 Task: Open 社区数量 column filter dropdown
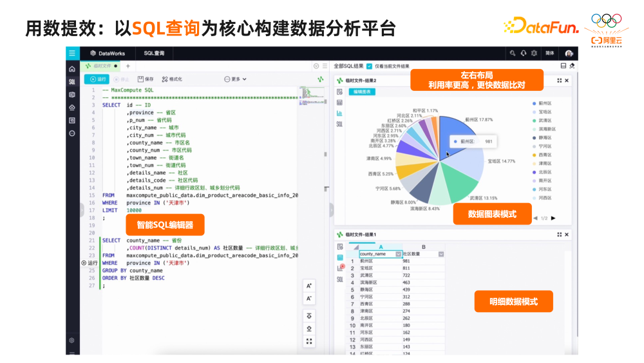pos(441,254)
